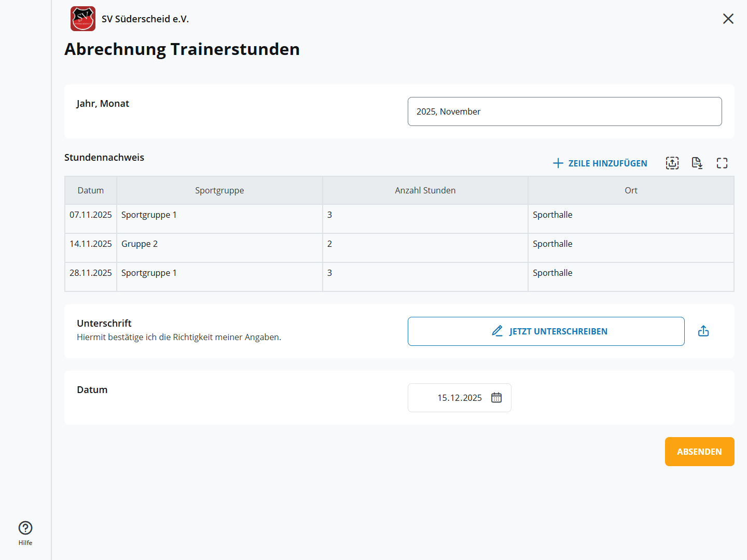Open the Jahr, Monat selection field

[564, 111]
